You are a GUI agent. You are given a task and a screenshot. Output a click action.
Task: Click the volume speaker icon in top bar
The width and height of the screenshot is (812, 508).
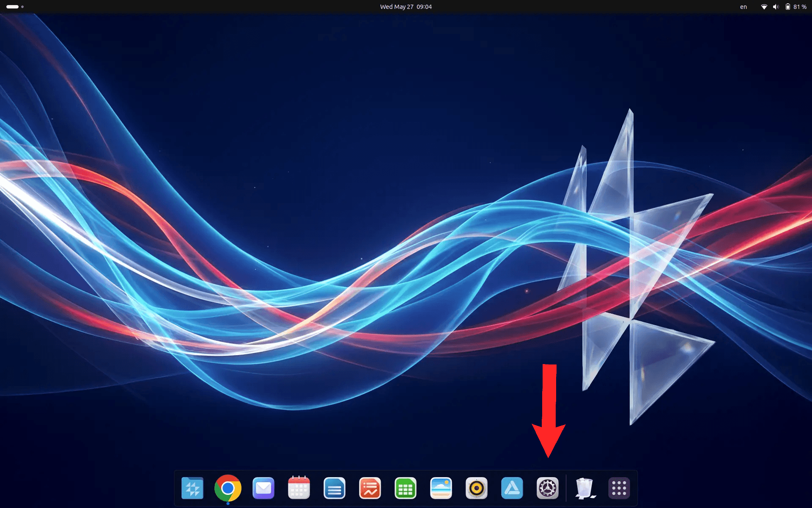(x=776, y=7)
